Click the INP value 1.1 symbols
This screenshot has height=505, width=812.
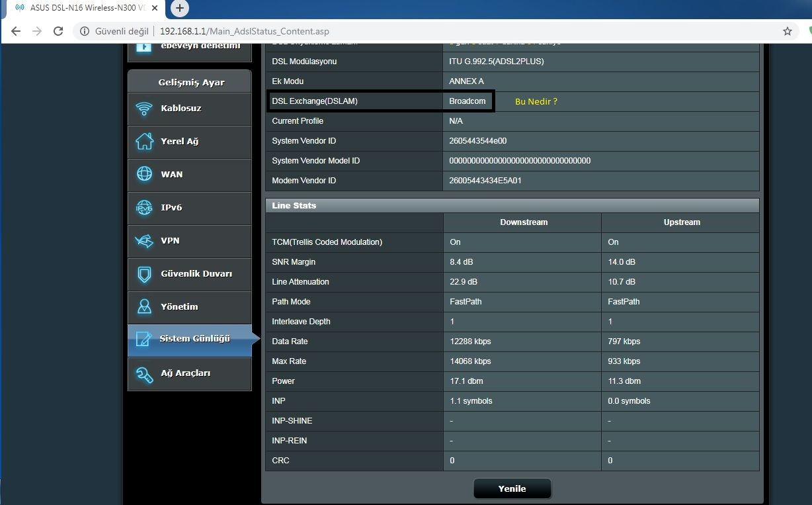[471, 401]
